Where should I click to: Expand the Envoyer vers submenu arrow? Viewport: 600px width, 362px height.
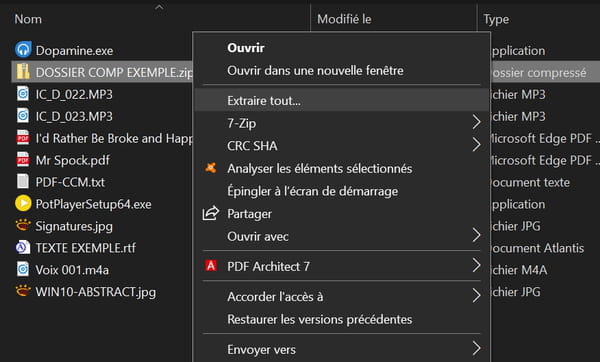[x=476, y=348]
